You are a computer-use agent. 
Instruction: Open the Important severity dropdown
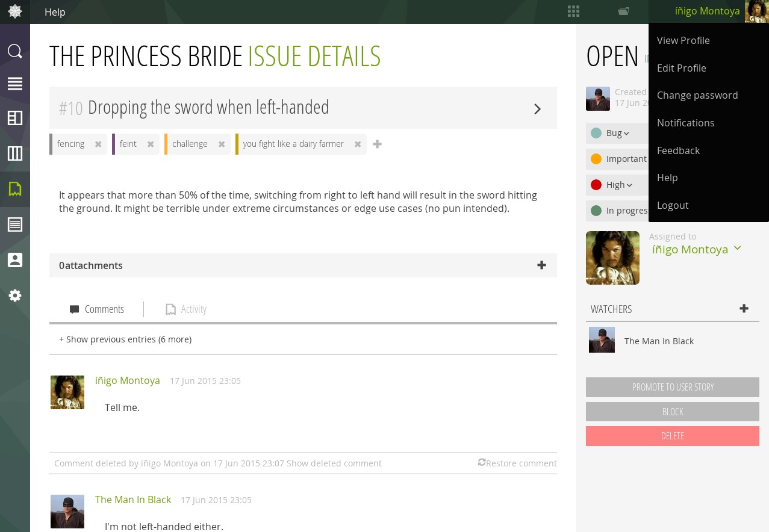pyautogui.click(x=617, y=159)
